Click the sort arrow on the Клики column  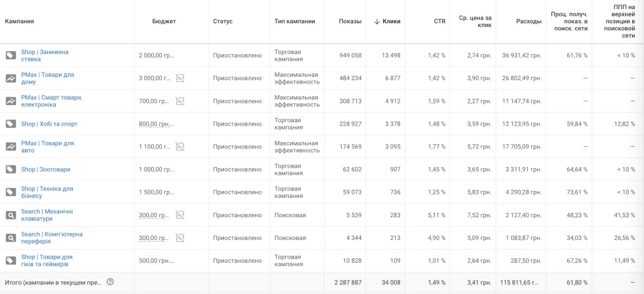point(376,22)
